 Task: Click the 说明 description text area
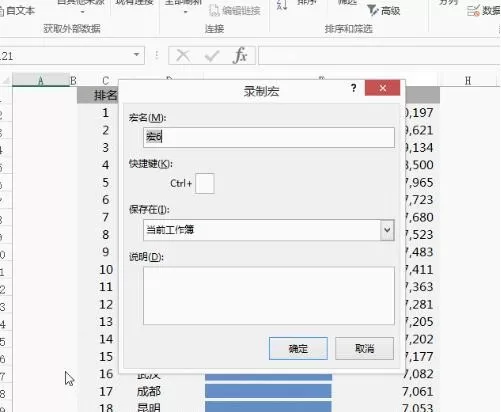click(269, 295)
